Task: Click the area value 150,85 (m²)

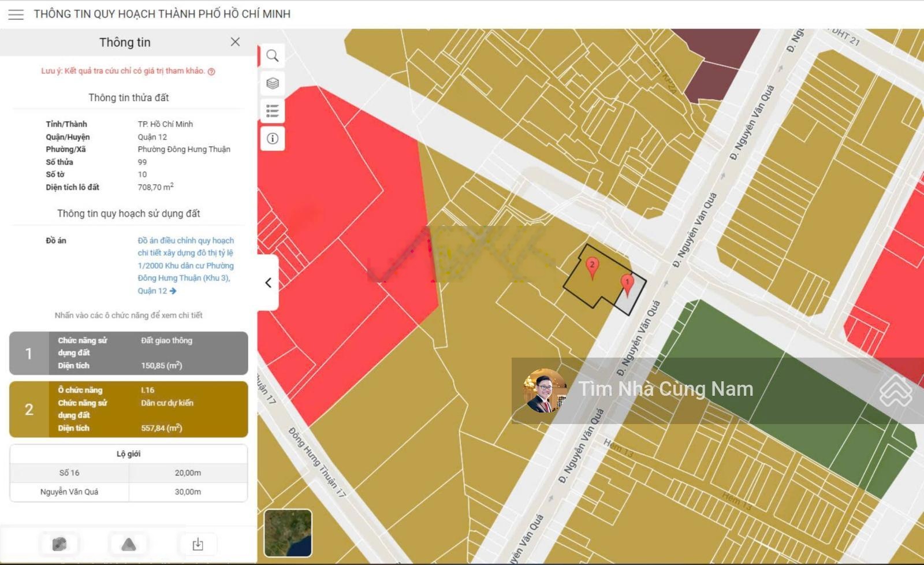Action: coord(162,366)
